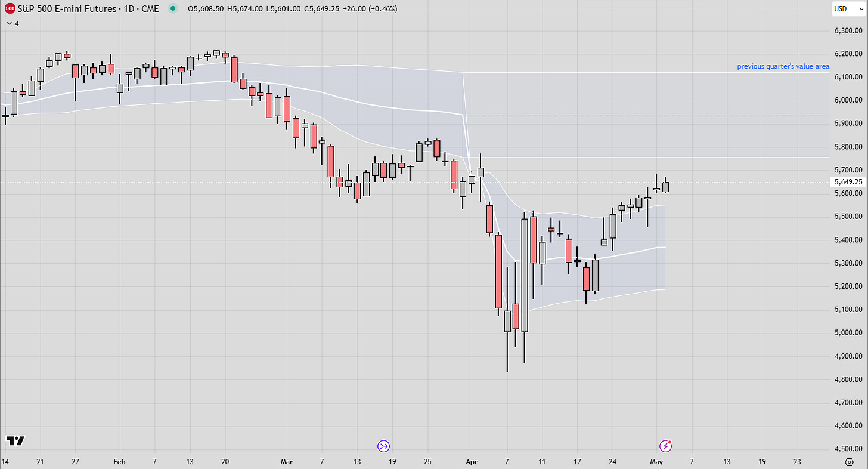Click the 11 date label on the time axis
Screen dimensions: 868x469
click(x=541, y=462)
